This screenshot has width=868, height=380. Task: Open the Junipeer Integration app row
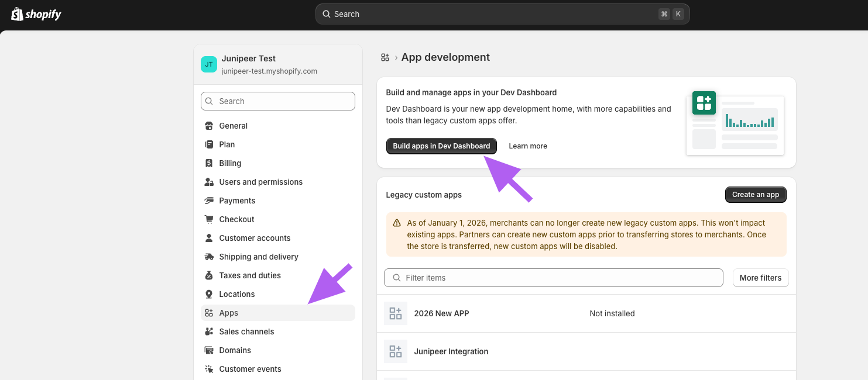point(586,351)
